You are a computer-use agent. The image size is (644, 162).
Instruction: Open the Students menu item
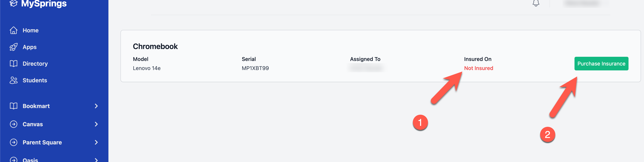(x=35, y=80)
